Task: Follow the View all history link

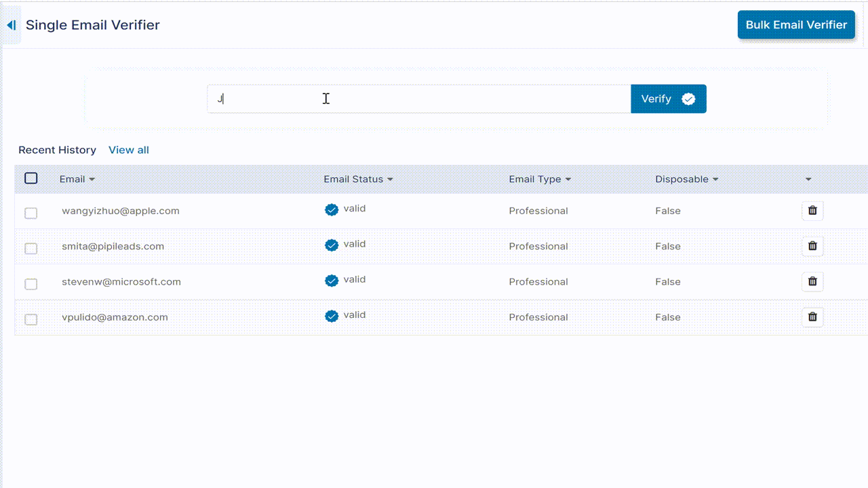Action: click(129, 150)
